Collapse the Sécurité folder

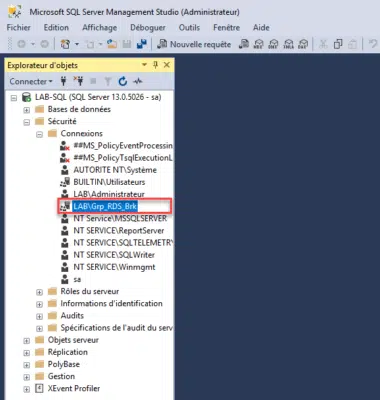pos(27,122)
